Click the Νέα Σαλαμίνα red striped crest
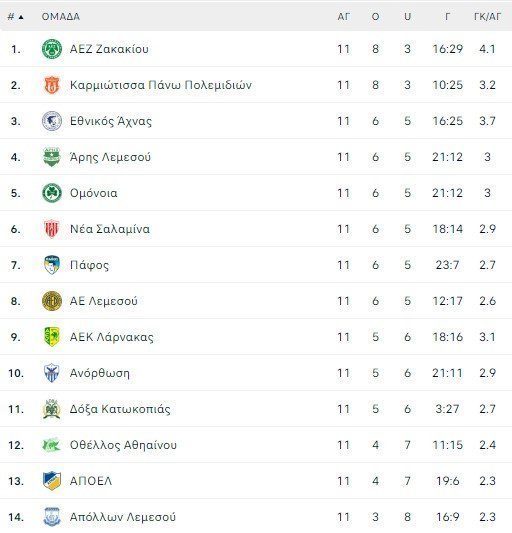512x533 pixels. click(x=52, y=229)
